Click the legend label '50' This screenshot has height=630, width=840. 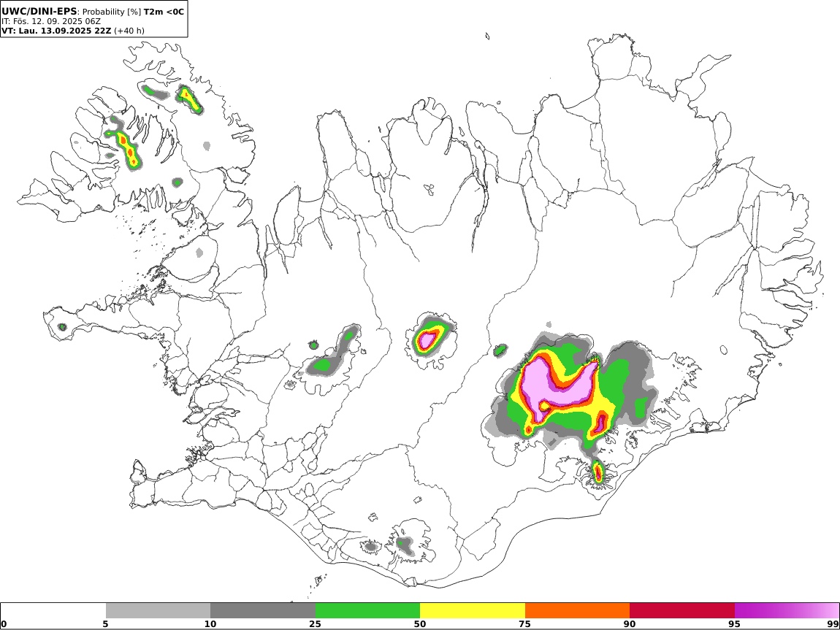point(420,624)
